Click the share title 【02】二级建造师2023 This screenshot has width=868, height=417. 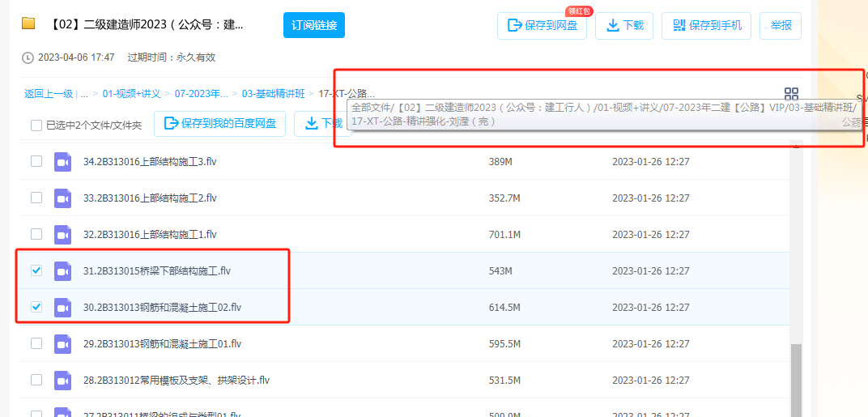pyautogui.click(x=146, y=25)
